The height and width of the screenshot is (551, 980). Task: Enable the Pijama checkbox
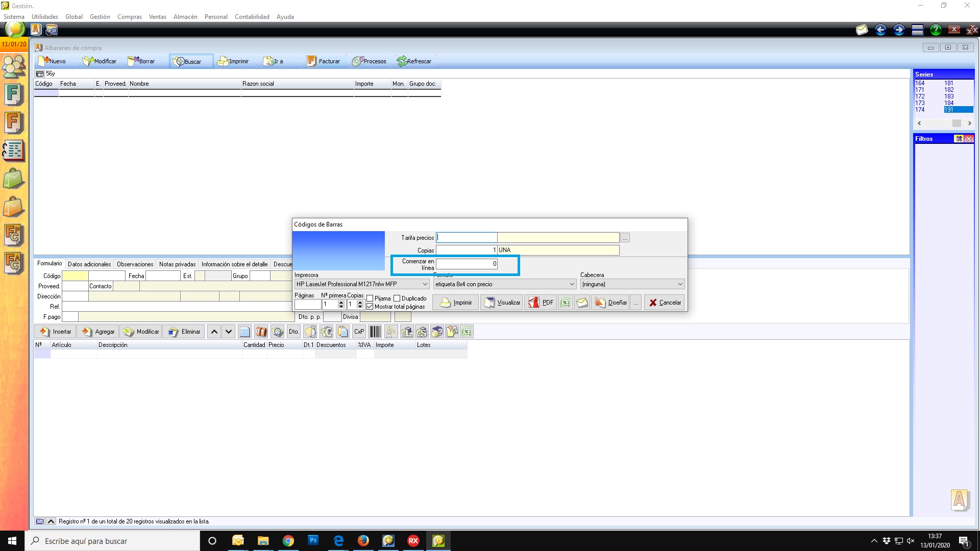pos(370,298)
